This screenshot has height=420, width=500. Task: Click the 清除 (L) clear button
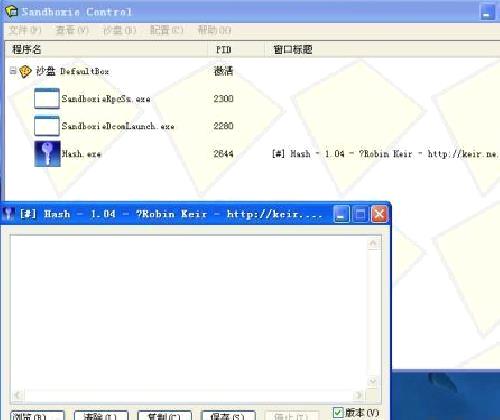coord(101,415)
